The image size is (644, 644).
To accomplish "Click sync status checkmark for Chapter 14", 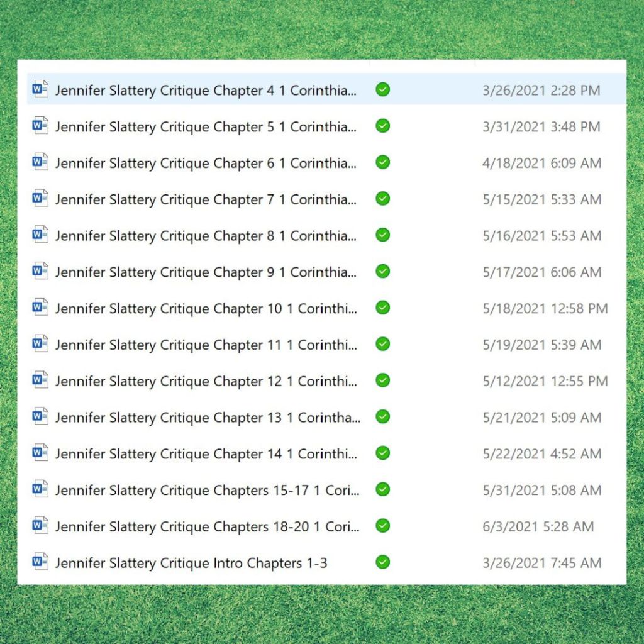I will pyautogui.click(x=382, y=453).
